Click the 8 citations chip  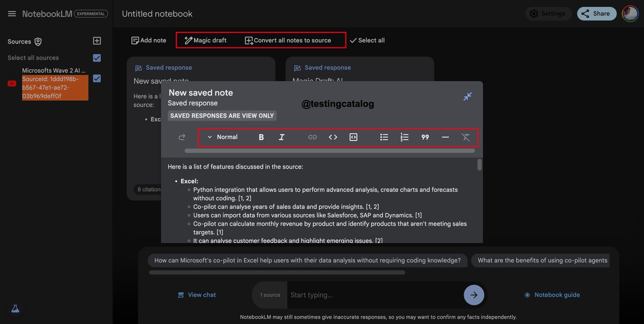[x=148, y=190]
